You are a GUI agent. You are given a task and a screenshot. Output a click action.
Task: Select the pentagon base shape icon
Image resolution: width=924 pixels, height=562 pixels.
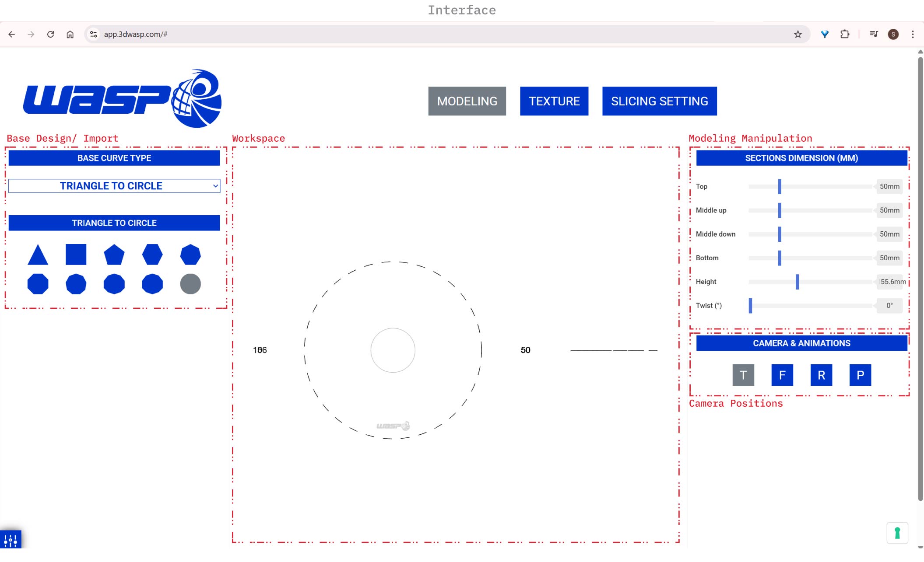tap(114, 255)
